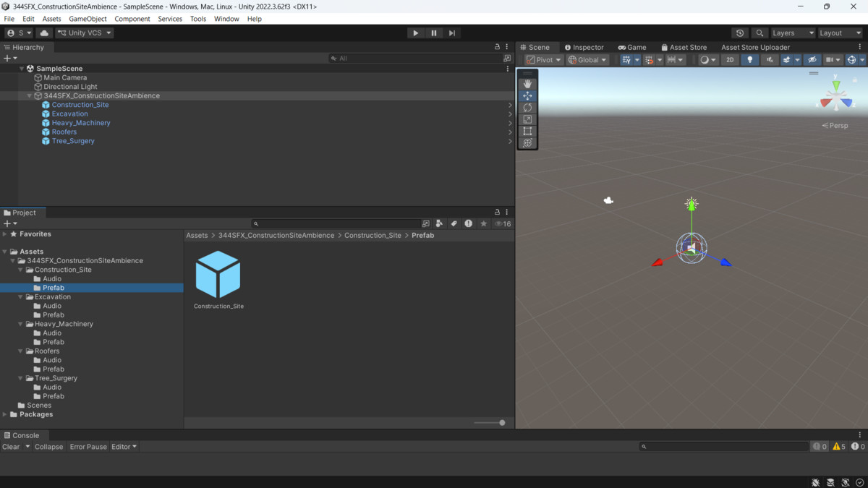Switch to the Game tab

pos(632,47)
